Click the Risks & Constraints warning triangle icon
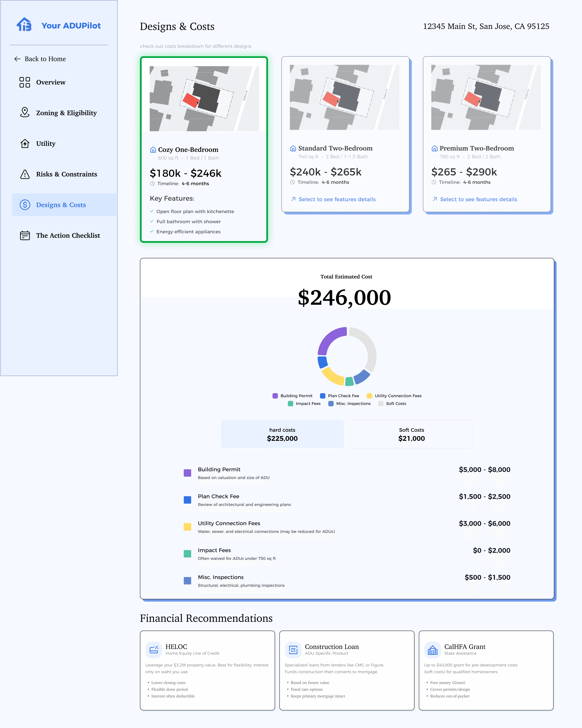 point(25,174)
